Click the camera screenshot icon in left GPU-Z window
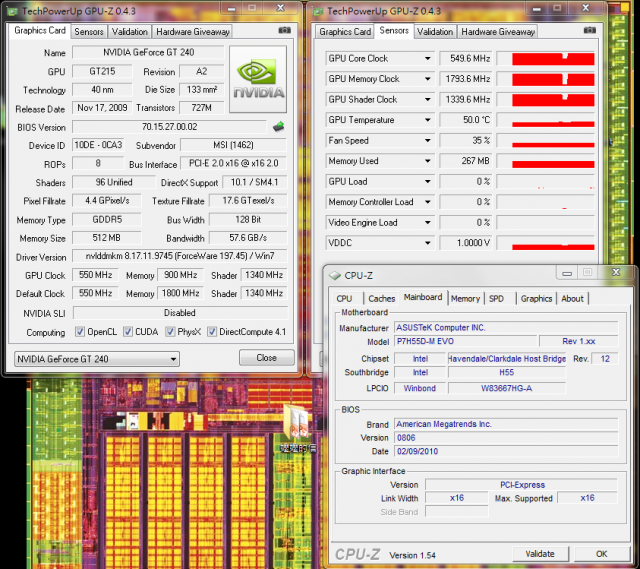 click(x=284, y=30)
